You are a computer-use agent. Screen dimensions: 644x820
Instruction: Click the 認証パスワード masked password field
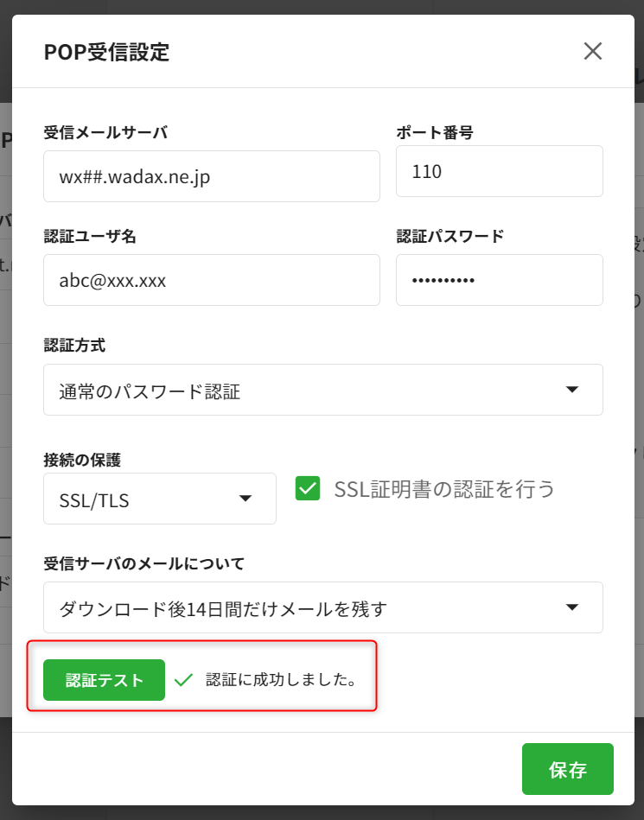[500, 280]
